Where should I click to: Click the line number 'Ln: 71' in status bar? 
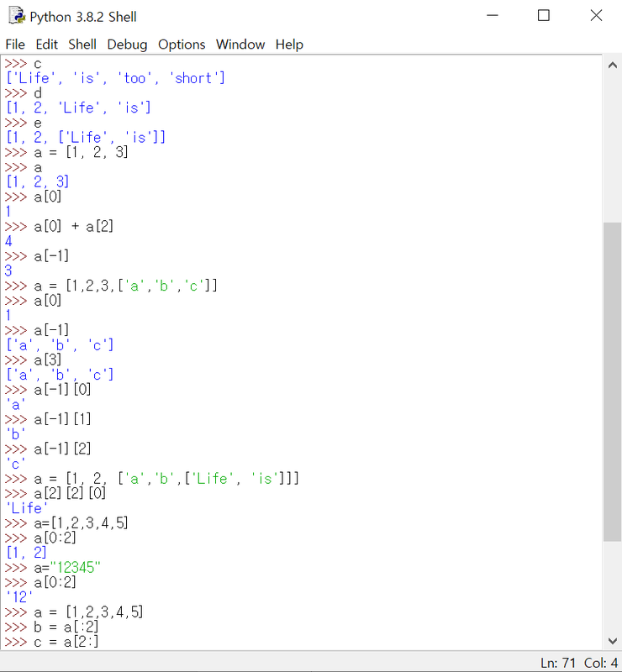(x=557, y=663)
